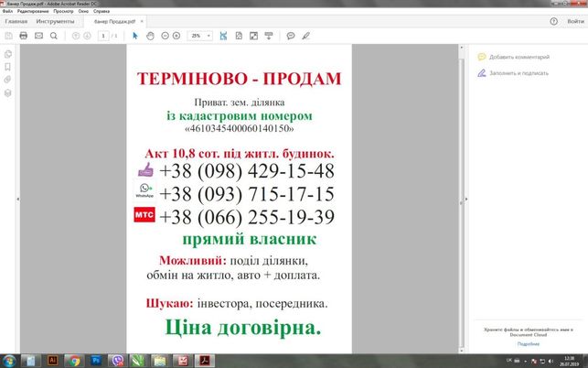Open the Просмотр menu
The height and width of the screenshot is (368, 588).
(x=63, y=11)
